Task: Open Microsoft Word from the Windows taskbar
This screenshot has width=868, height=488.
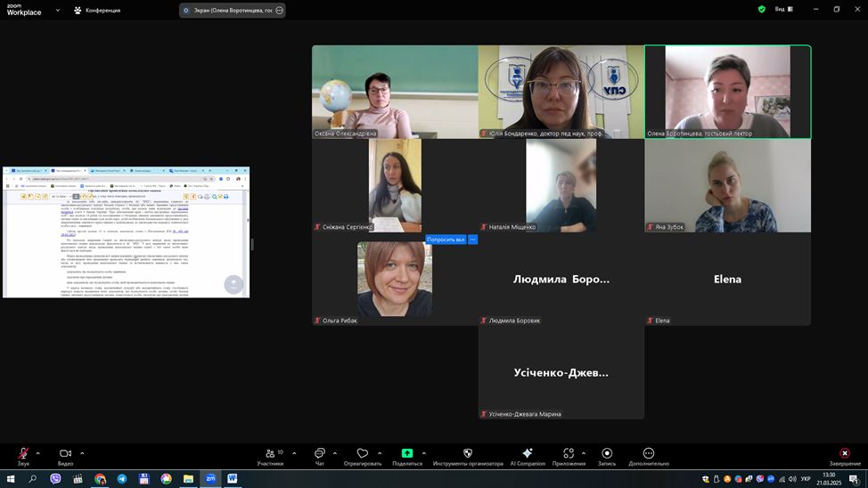Action: pos(233,478)
